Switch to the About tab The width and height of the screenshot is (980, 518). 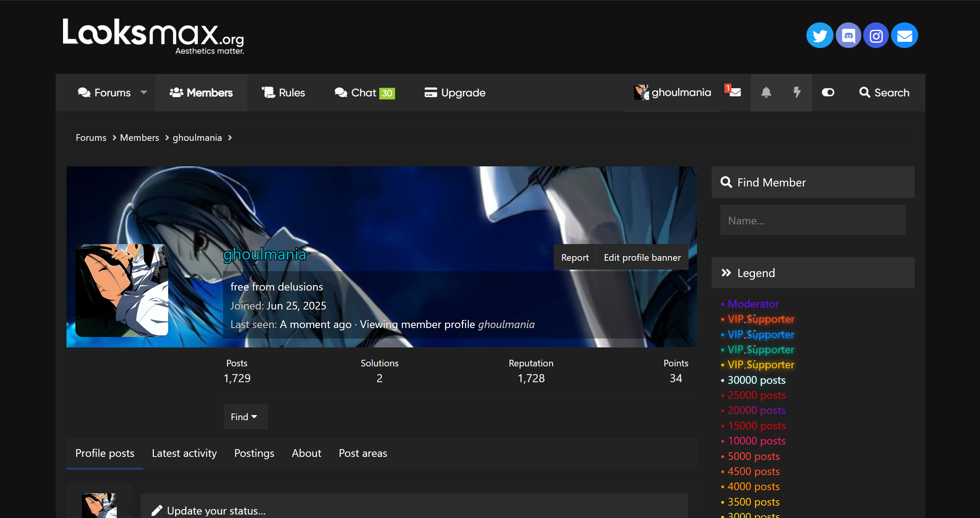307,453
